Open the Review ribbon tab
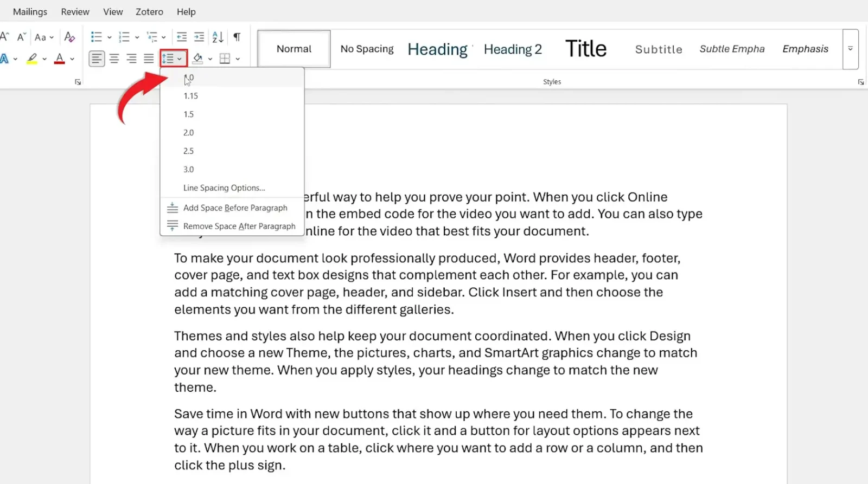The height and width of the screenshot is (484, 868). pos(75,11)
